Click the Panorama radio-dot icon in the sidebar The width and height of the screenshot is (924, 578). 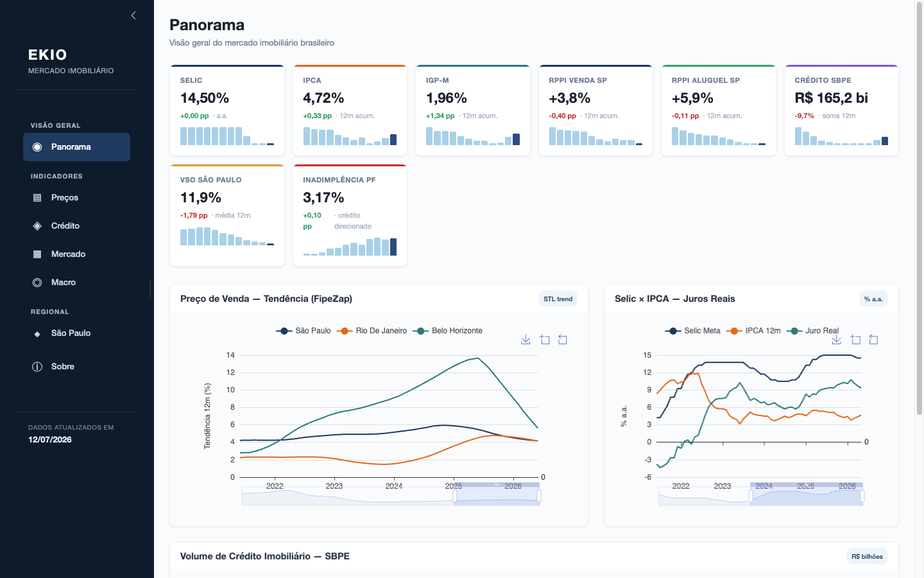pyautogui.click(x=37, y=147)
